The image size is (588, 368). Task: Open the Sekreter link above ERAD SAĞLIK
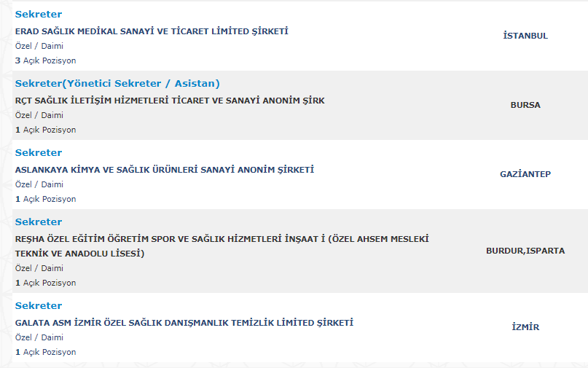pyautogui.click(x=39, y=15)
